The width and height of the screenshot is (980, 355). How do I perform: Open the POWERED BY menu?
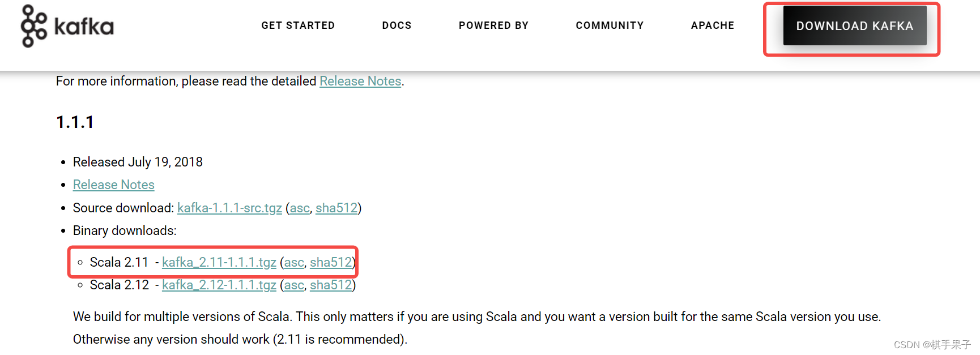point(493,25)
